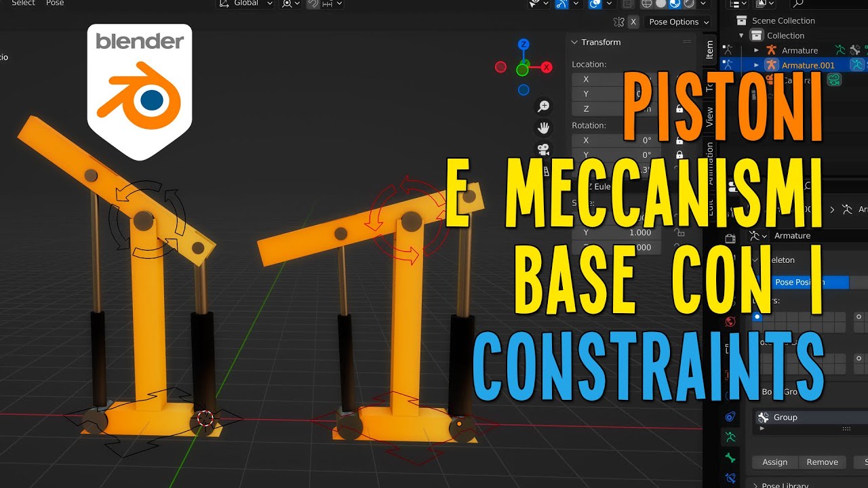Screen dimensions: 868x488
Task: Click the negative Z blue gizmo dot
Action: click(x=524, y=89)
